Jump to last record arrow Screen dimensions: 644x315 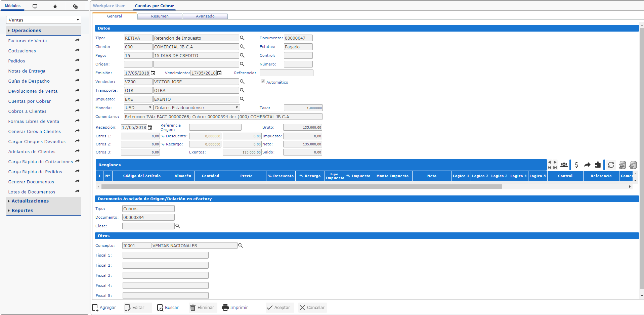coord(555,167)
